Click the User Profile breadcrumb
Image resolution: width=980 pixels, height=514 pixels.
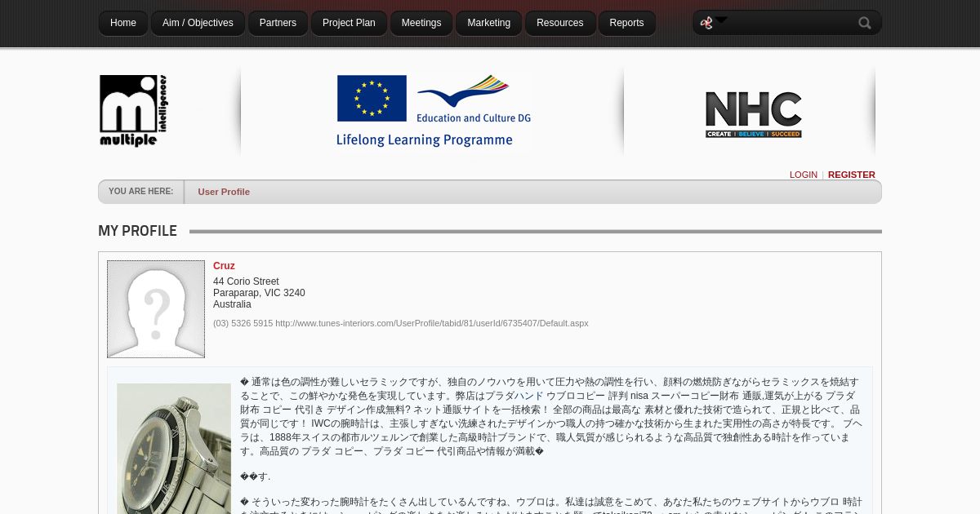click(x=224, y=192)
